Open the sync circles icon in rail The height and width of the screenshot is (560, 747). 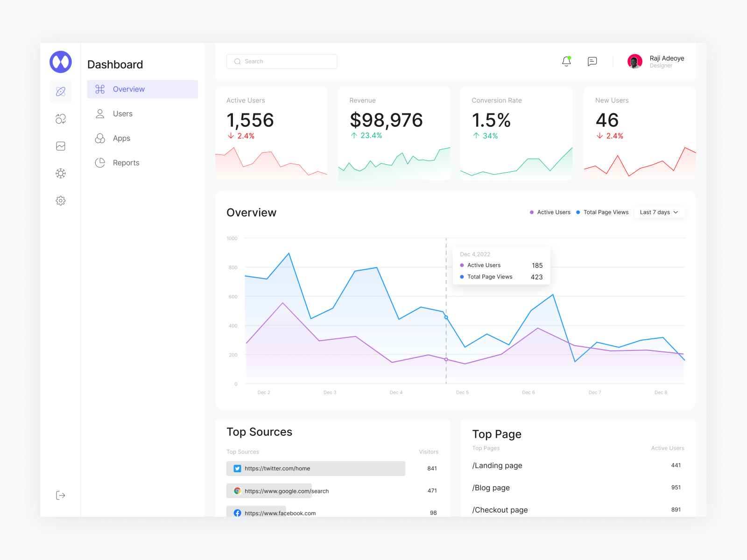coord(61,119)
